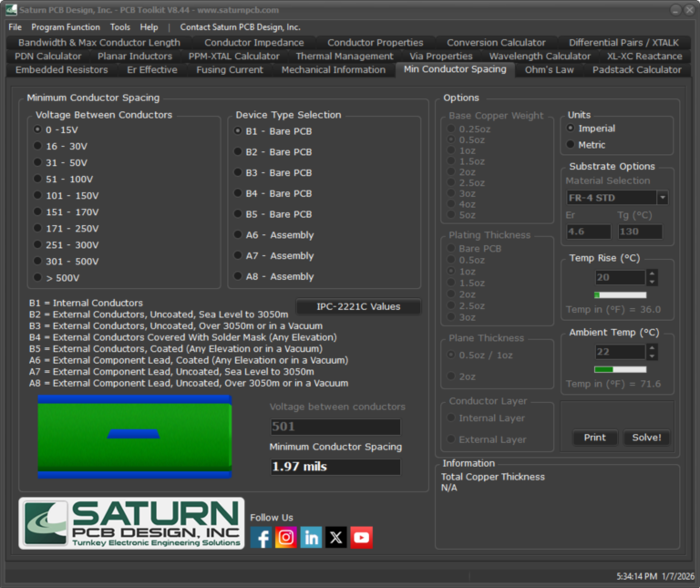700x588 pixels.
Task: Switch units to Metric
Action: coord(571,144)
